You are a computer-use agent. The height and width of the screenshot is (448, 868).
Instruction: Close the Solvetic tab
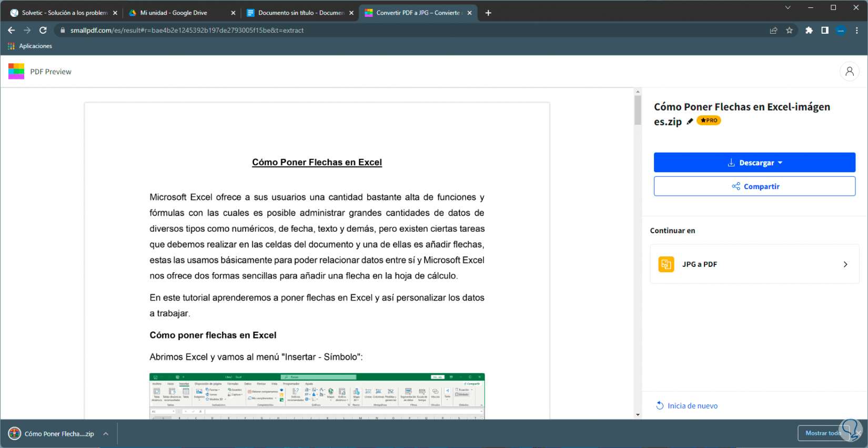pyautogui.click(x=115, y=13)
